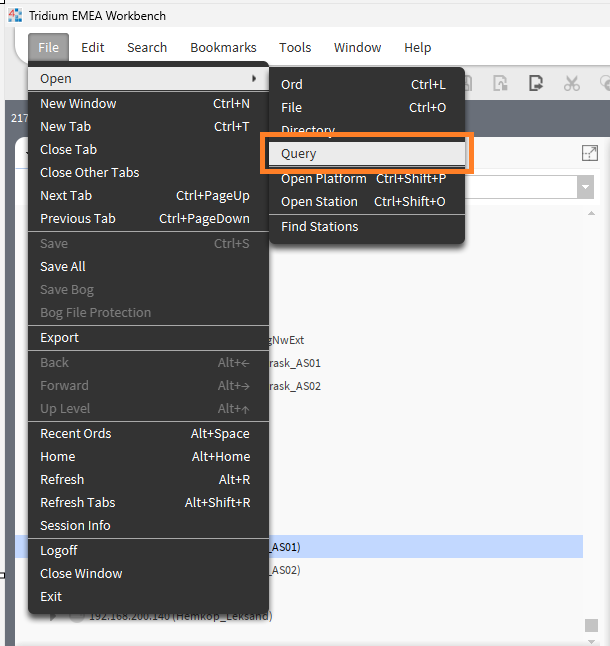
Task: Click the Tridium Workbench app icon
Action: pyautogui.click(x=15, y=16)
